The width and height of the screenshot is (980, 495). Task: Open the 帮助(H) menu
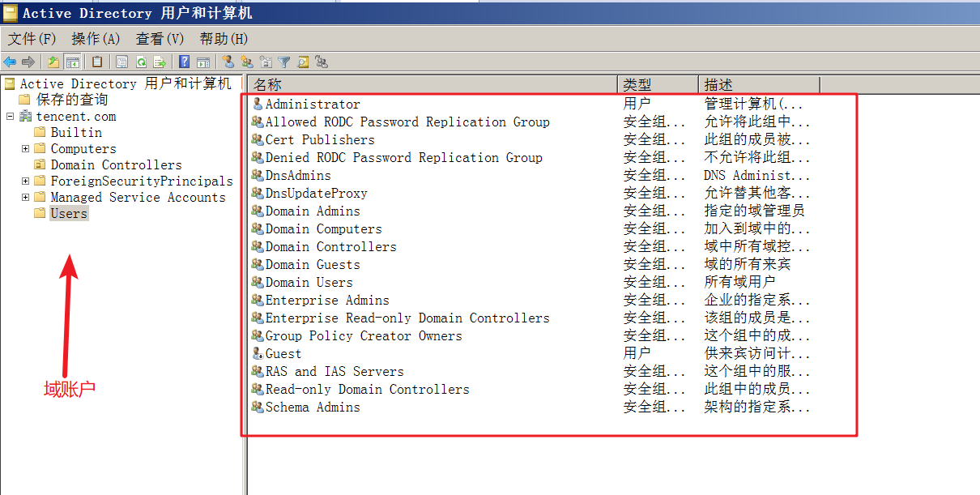(x=224, y=39)
